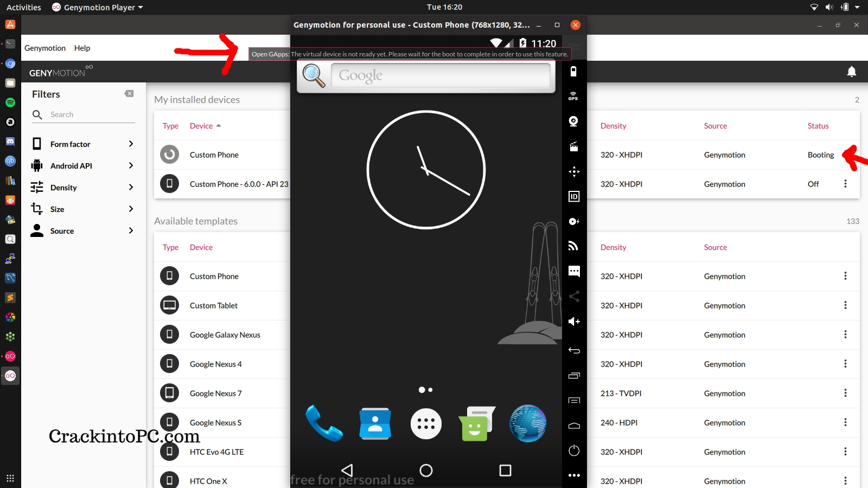This screenshot has height=488, width=868.
Task: Open system status menu arrow
Action: coord(857,7)
